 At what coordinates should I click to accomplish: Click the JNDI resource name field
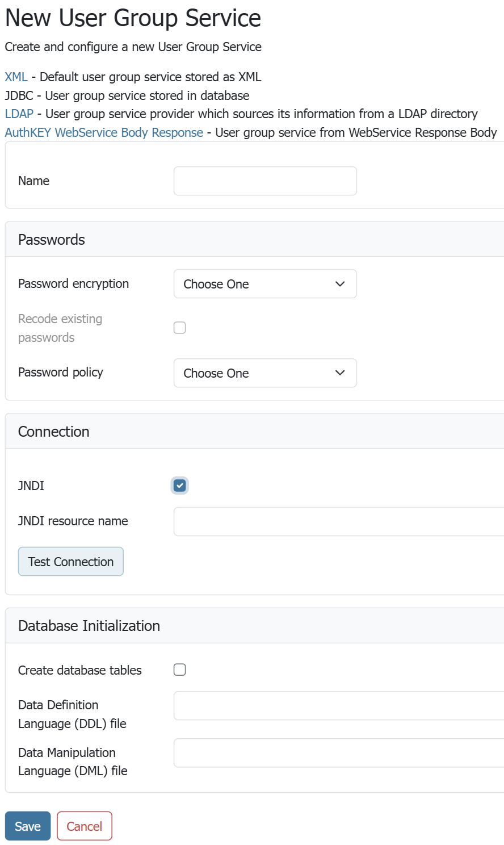[338, 521]
